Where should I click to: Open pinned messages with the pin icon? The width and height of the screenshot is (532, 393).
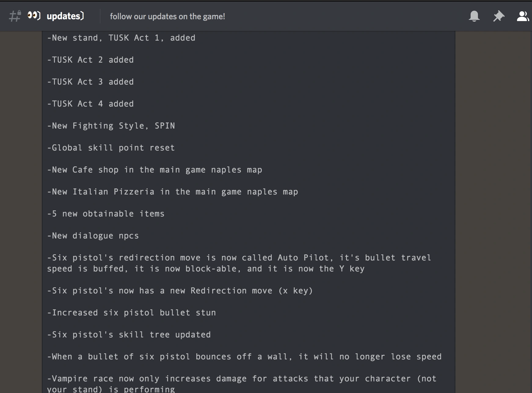click(498, 16)
